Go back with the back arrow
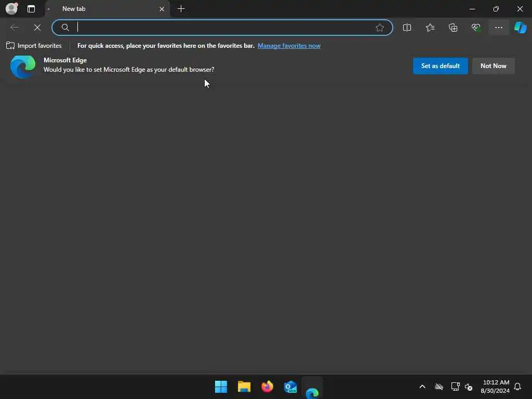This screenshot has width=532, height=399. point(15,28)
